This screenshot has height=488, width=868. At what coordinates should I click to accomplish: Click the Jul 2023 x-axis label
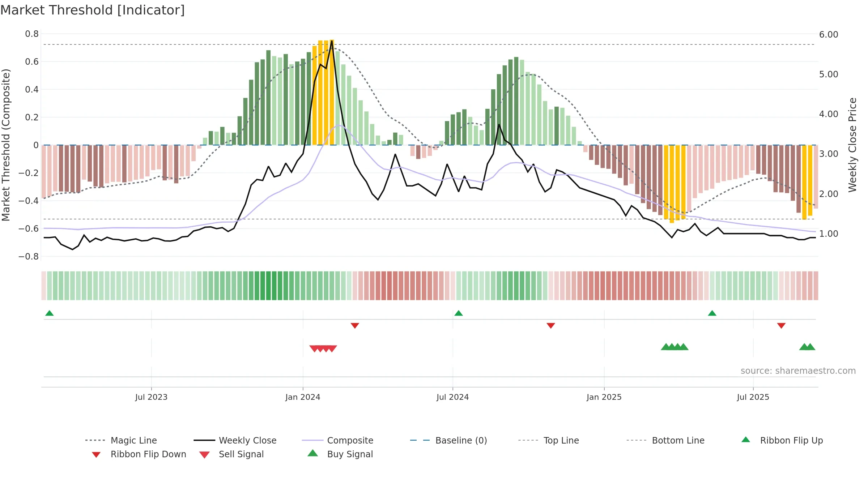click(x=151, y=397)
